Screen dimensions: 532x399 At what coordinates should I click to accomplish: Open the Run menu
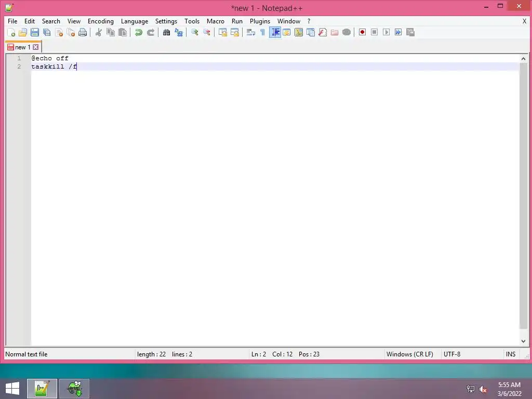pyautogui.click(x=237, y=21)
